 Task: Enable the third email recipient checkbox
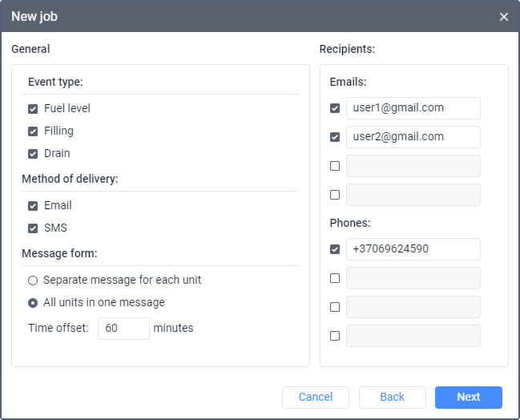pyautogui.click(x=335, y=166)
